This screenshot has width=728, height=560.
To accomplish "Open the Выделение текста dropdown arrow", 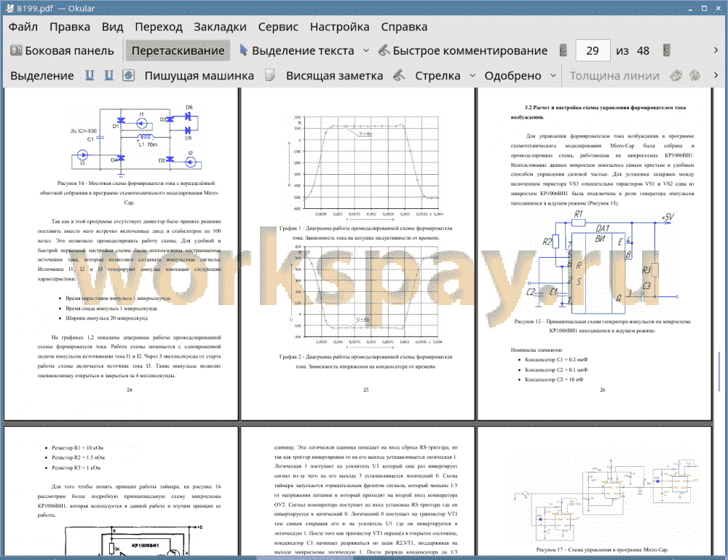I will tap(366, 51).
